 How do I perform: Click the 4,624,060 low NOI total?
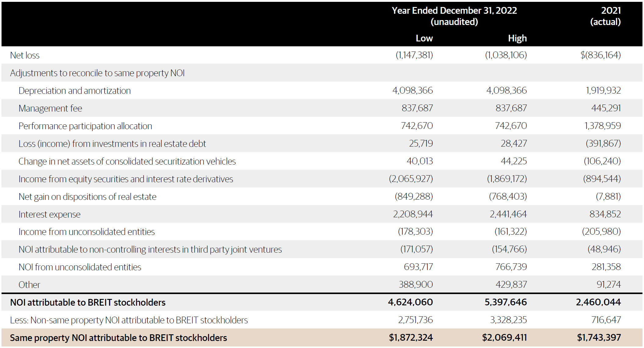pos(410,302)
